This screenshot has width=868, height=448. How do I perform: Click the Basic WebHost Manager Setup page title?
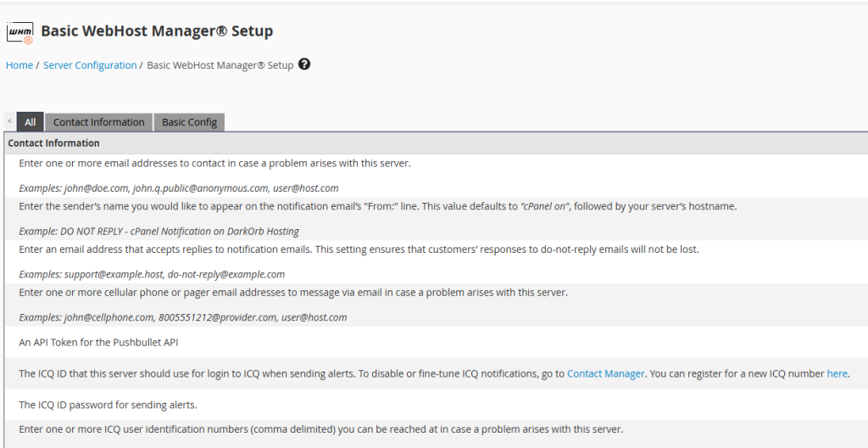pos(157,31)
